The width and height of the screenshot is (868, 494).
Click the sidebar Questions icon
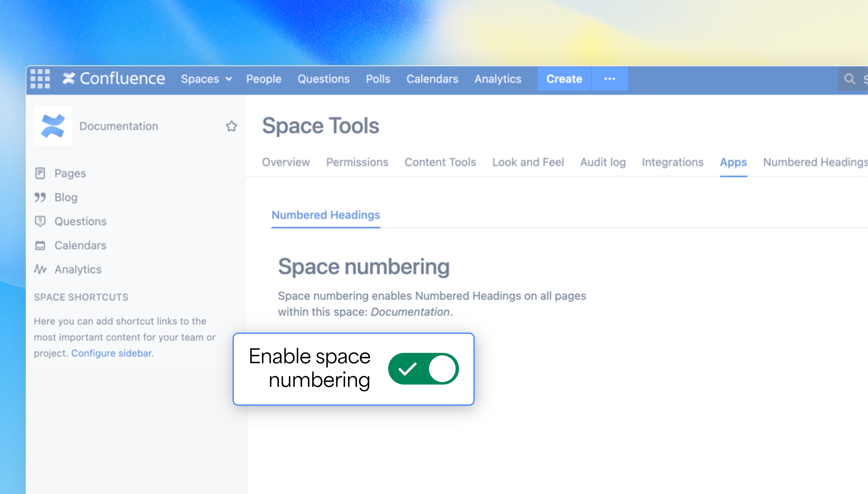tap(40, 221)
